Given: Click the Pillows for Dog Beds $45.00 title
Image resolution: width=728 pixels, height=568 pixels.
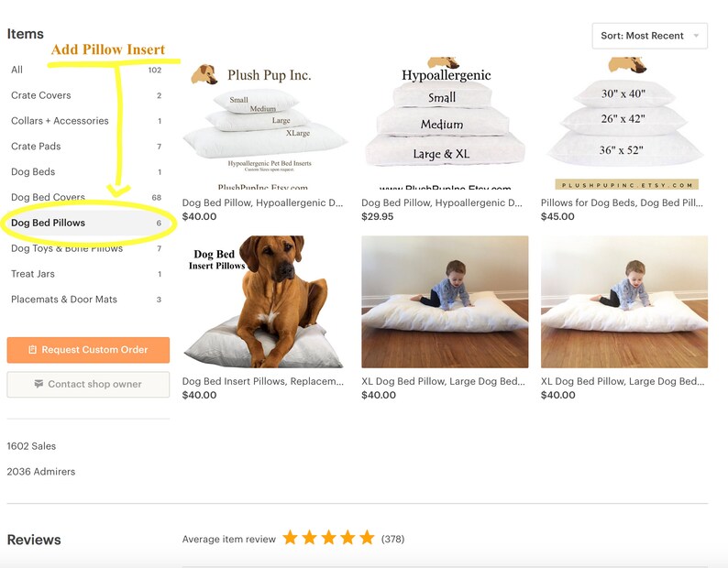Looking at the screenshot, I should (x=622, y=202).
